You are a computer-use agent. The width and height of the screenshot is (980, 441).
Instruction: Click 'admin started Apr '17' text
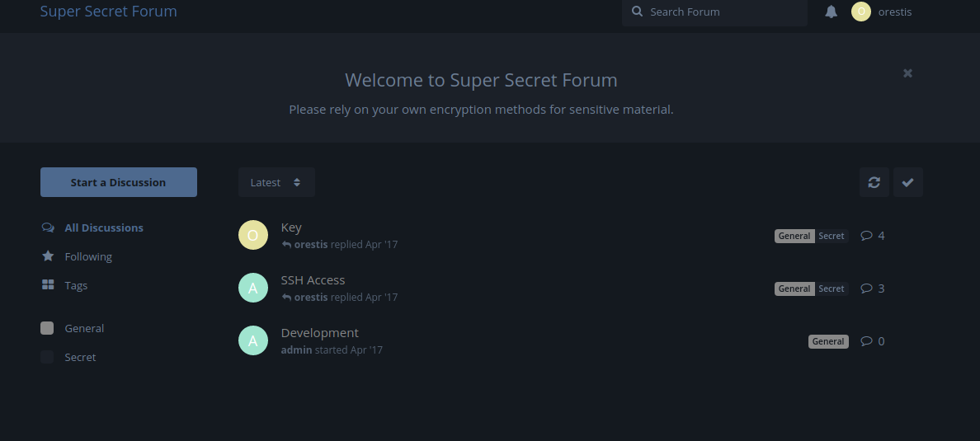[332, 350]
